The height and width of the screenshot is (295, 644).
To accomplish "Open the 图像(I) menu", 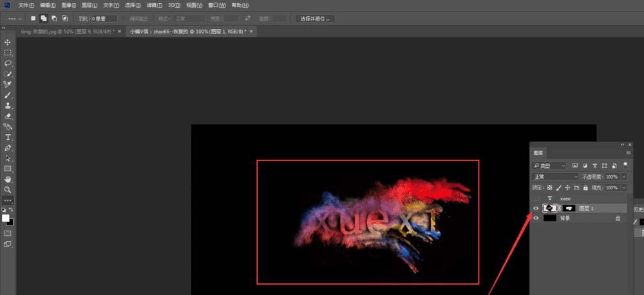I will (69, 5).
